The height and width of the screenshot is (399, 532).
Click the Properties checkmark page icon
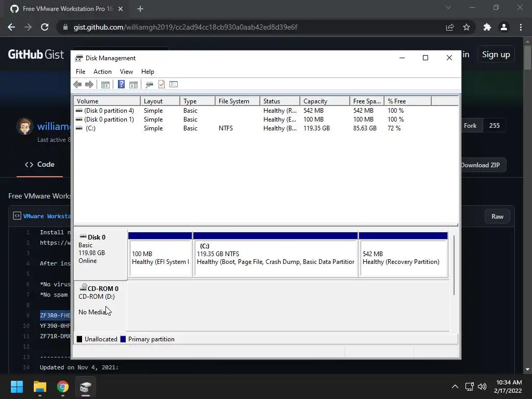click(x=162, y=84)
